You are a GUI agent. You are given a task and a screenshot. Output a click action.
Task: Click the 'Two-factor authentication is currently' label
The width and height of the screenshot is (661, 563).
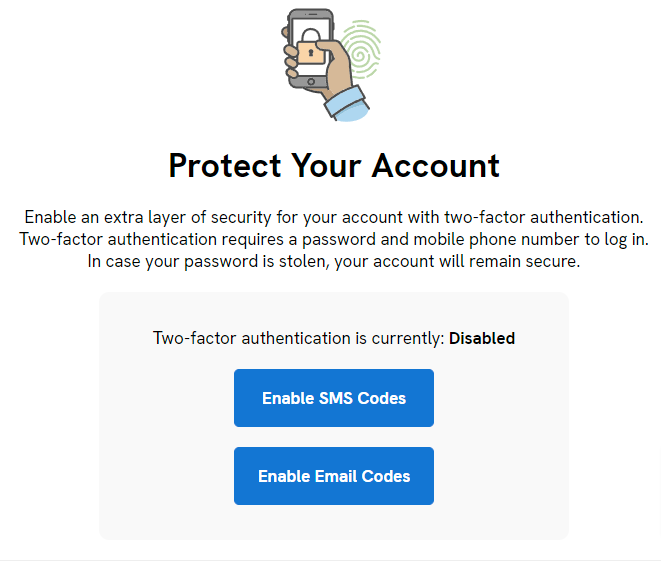pos(298,338)
